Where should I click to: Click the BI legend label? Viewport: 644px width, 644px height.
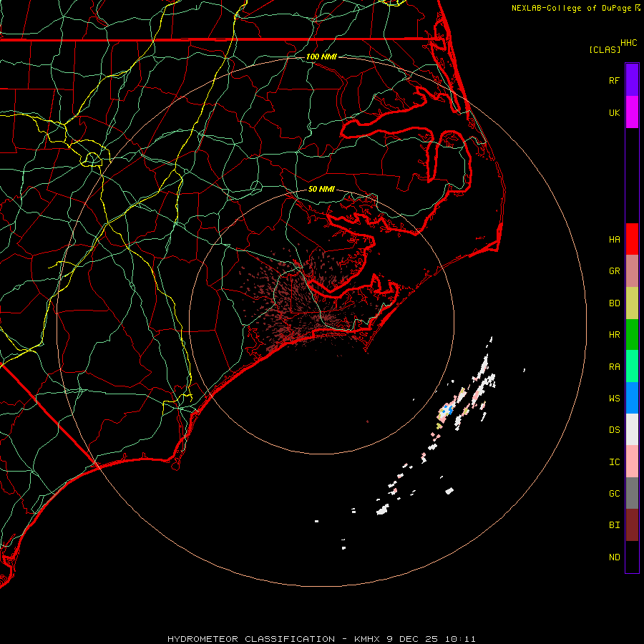[614, 525]
